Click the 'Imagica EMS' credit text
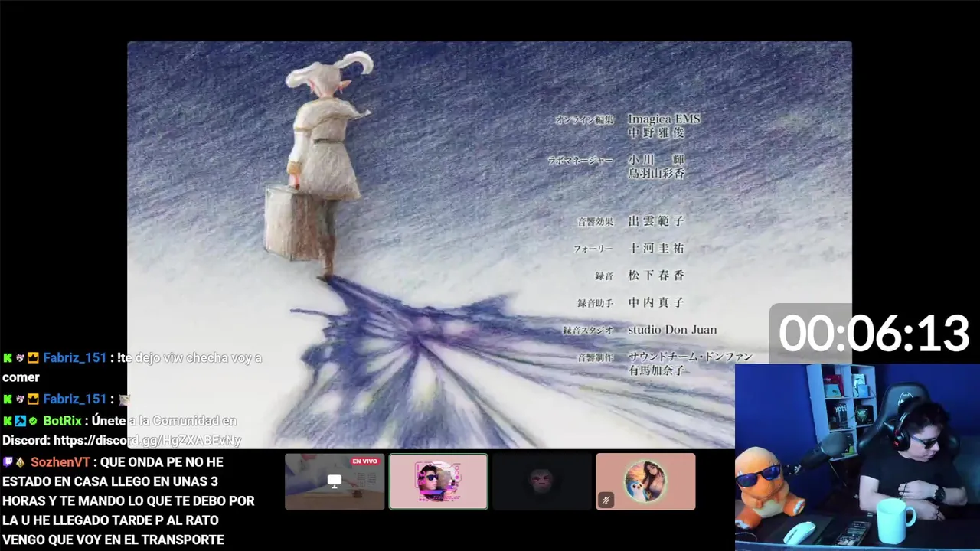Viewport: 980px width, 551px height. coord(664,119)
